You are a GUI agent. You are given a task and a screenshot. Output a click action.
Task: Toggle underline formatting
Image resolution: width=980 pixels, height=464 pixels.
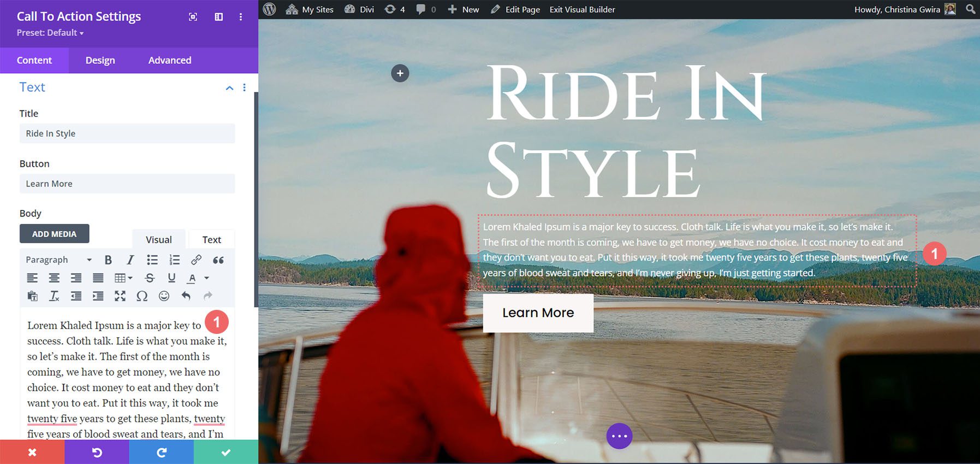tap(171, 278)
